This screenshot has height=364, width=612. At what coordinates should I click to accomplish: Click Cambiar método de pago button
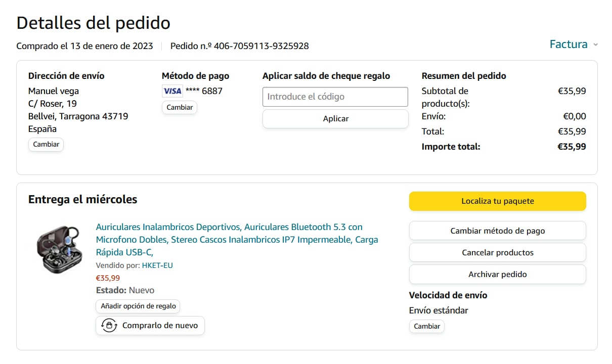click(497, 231)
